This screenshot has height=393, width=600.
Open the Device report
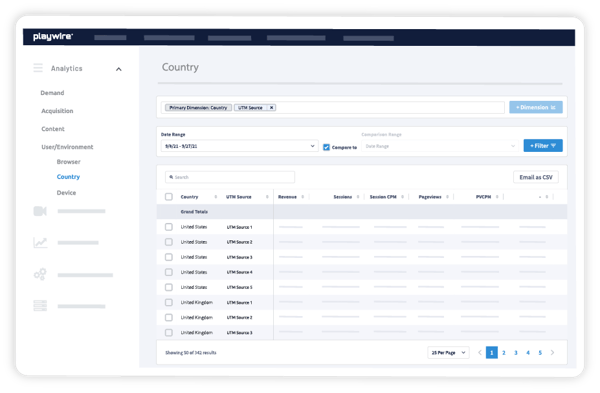click(66, 193)
